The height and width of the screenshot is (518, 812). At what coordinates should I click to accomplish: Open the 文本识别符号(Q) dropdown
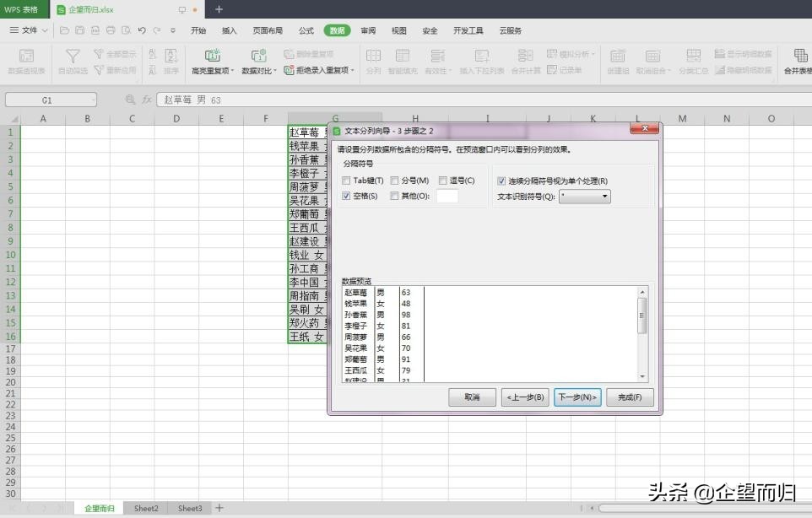click(x=585, y=197)
